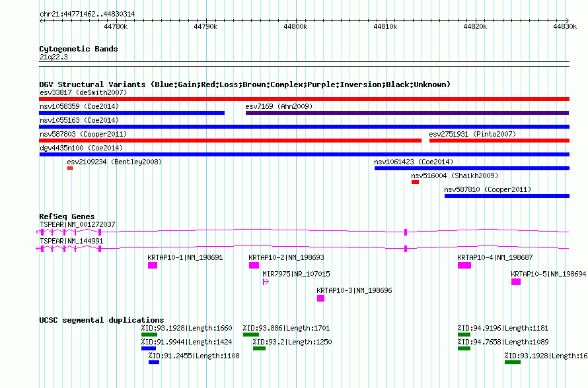Screen dimensions: 588x388
Task: Click the RefSeq Genes track title
Action: tap(67, 216)
